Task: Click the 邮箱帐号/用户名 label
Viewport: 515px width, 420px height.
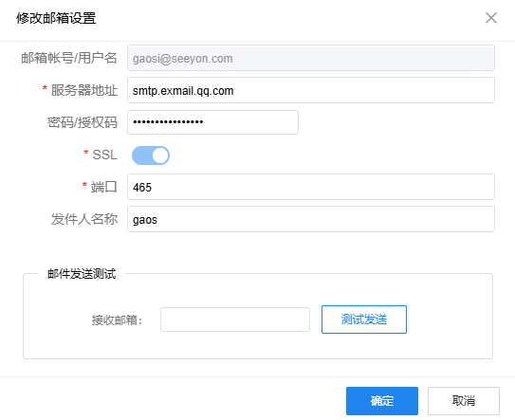Action: [x=69, y=58]
